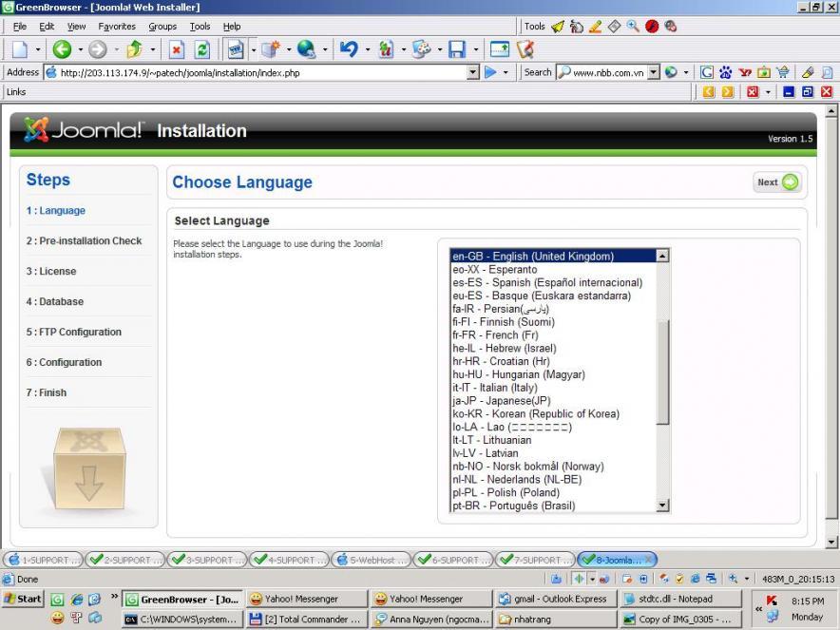Expand the dropdown beside the New page icon

[38, 49]
